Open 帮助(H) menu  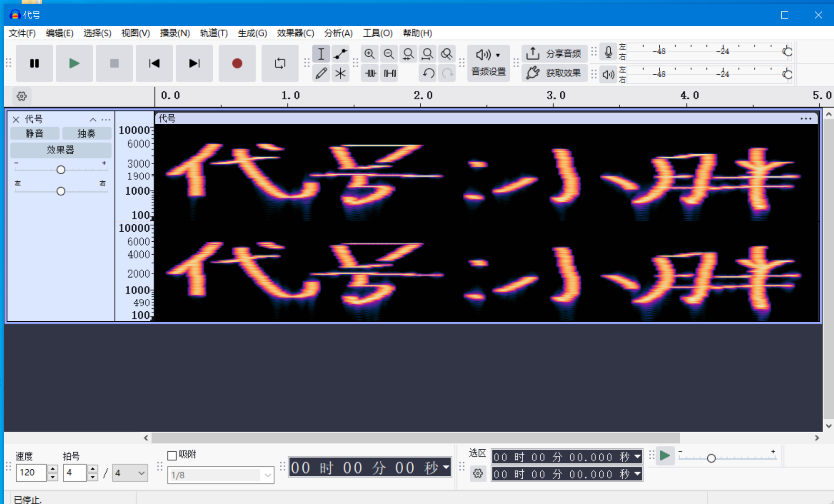coord(417,33)
